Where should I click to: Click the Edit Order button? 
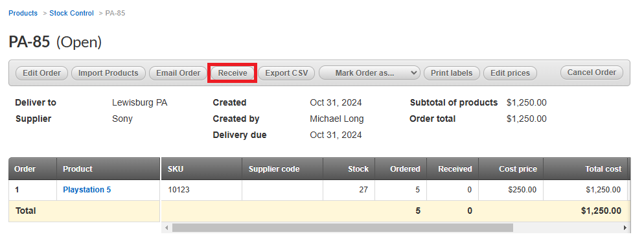tap(41, 73)
